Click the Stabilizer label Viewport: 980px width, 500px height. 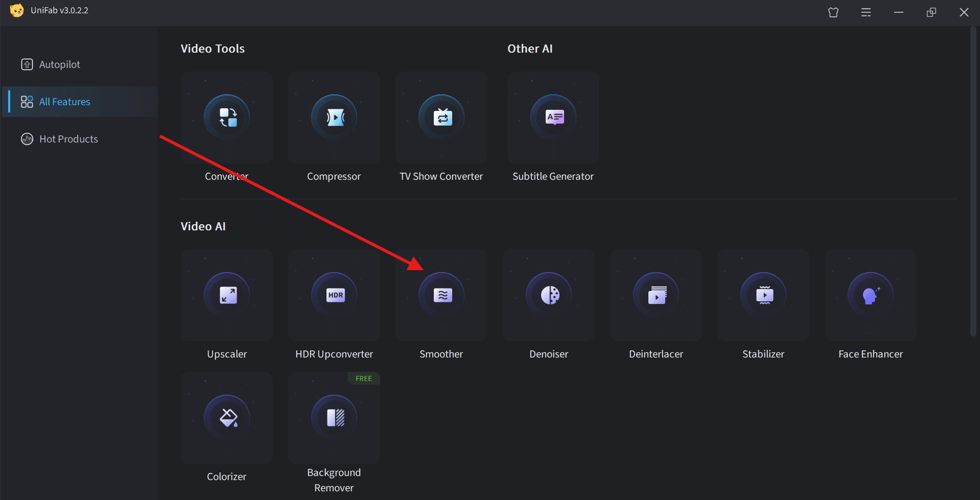tap(763, 354)
